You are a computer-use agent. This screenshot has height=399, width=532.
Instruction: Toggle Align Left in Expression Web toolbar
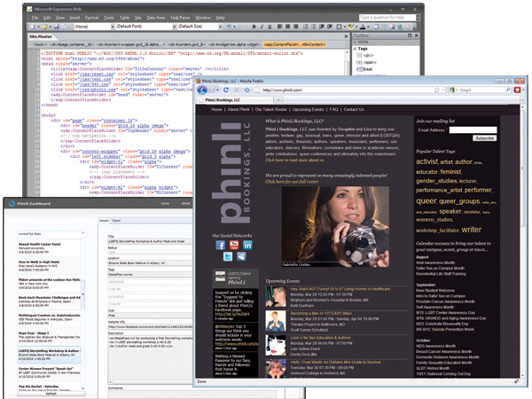click(x=280, y=27)
